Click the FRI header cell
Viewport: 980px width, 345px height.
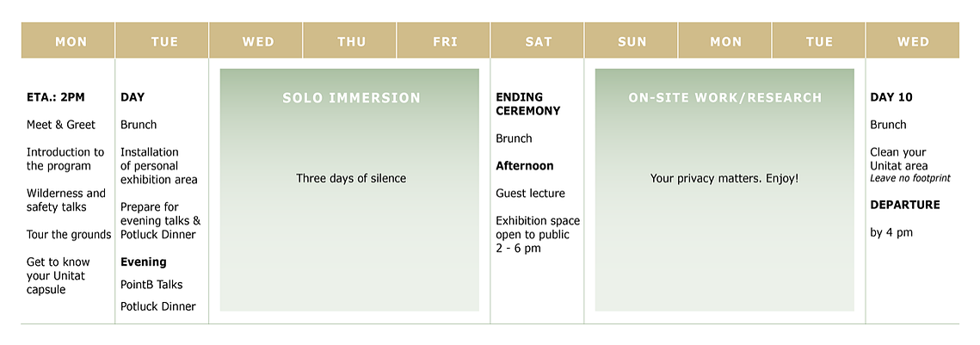443,40
